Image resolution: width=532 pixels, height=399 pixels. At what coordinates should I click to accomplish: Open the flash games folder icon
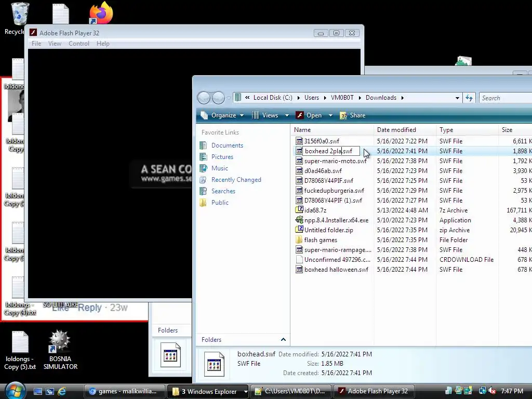pos(299,240)
